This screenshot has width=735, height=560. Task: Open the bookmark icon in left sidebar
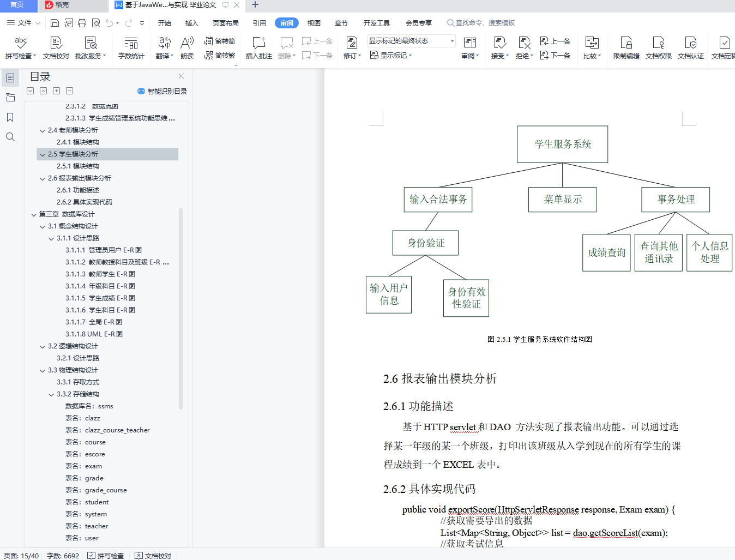point(10,117)
